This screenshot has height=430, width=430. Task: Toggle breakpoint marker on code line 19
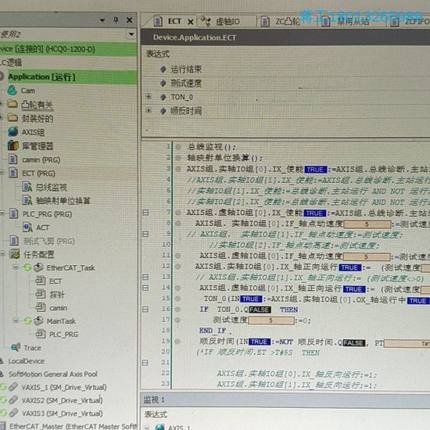pos(178,341)
